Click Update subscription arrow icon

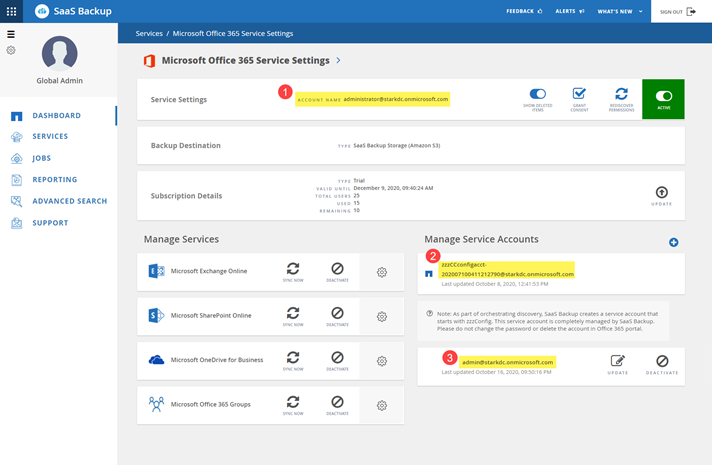click(661, 193)
